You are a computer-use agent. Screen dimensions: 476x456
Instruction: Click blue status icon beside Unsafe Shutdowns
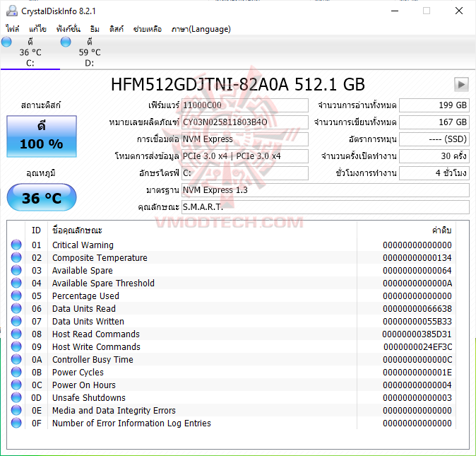coord(16,398)
